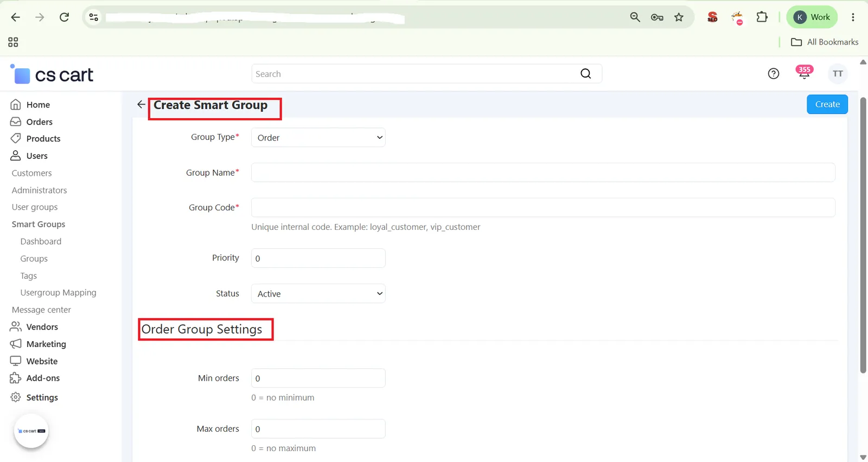
Task: Click the browser forward arrow
Action: click(40, 17)
